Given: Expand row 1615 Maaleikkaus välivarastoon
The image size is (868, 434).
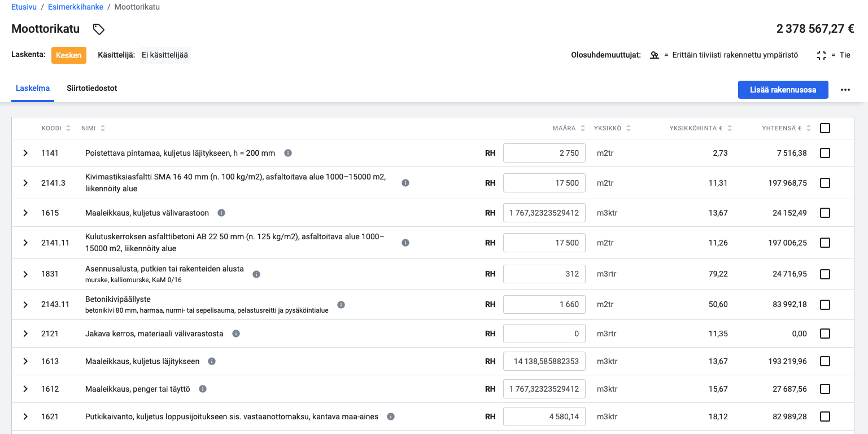Looking at the screenshot, I should pos(25,213).
